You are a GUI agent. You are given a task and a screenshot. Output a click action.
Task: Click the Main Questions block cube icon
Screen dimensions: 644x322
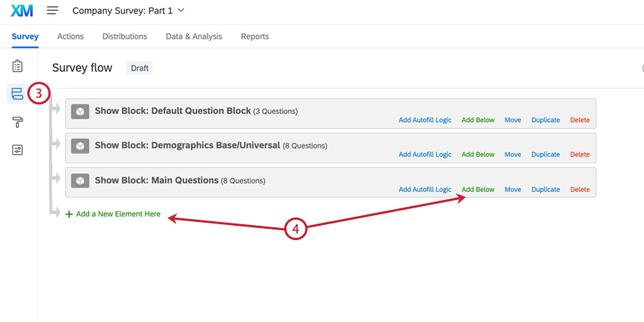[x=80, y=181]
